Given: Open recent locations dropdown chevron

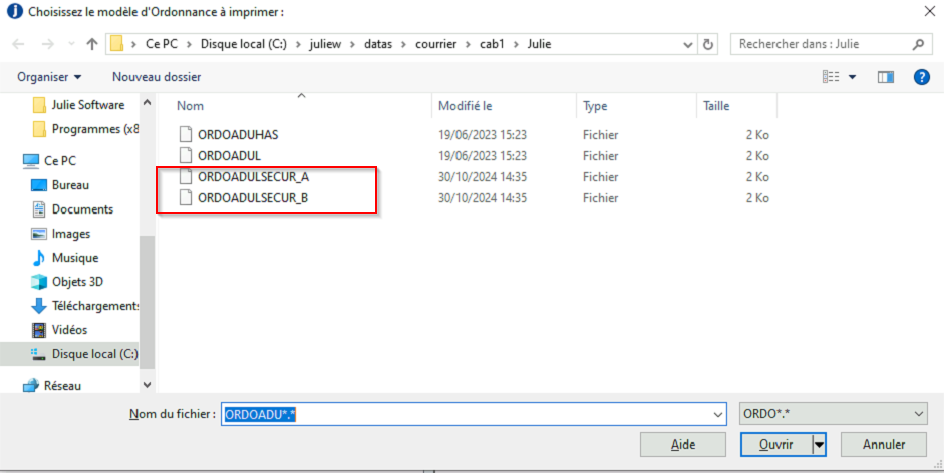Looking at the screenshot, I should (x=71, y=45).
